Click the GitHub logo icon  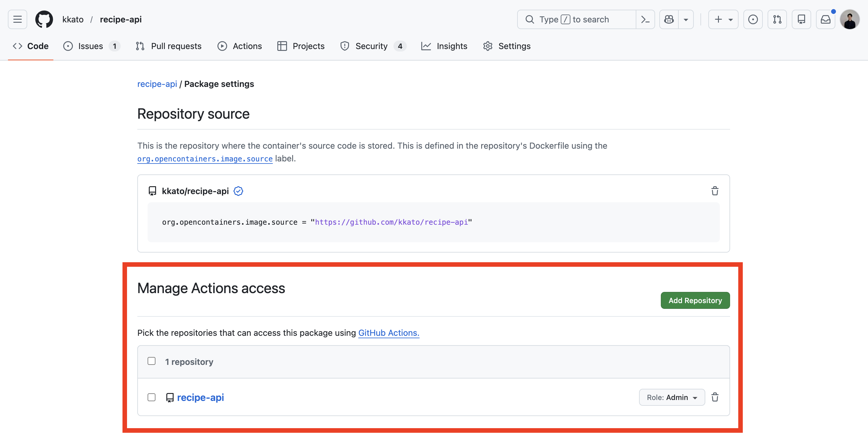[44, 19]
